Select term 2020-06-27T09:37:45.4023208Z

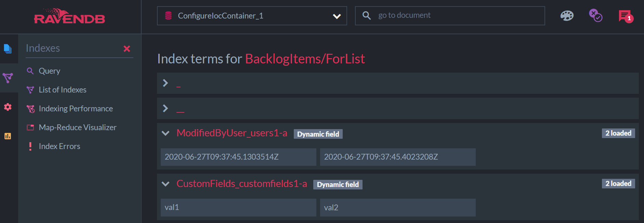pos(398,157)
